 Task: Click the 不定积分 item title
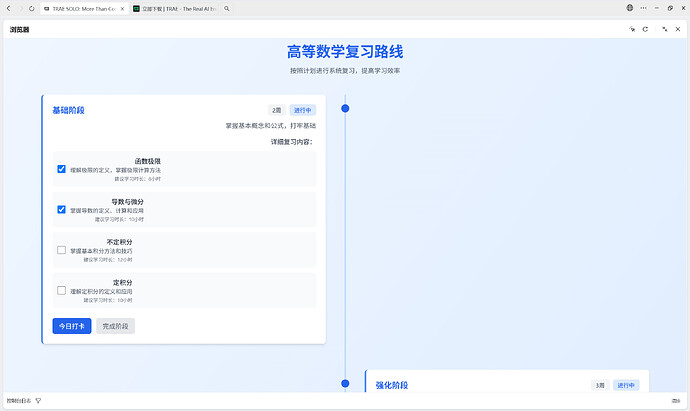[119, 242]
